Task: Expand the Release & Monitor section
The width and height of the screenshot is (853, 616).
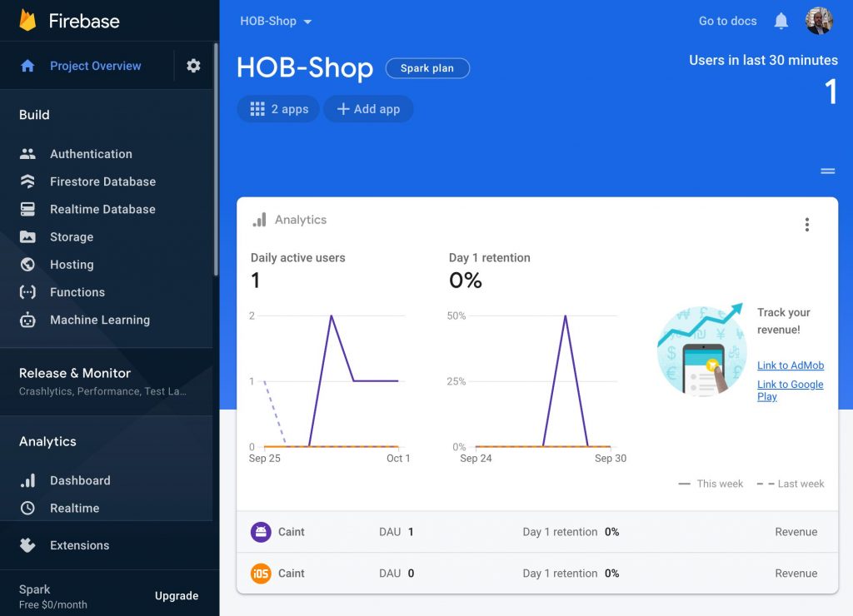Action: 106,381
